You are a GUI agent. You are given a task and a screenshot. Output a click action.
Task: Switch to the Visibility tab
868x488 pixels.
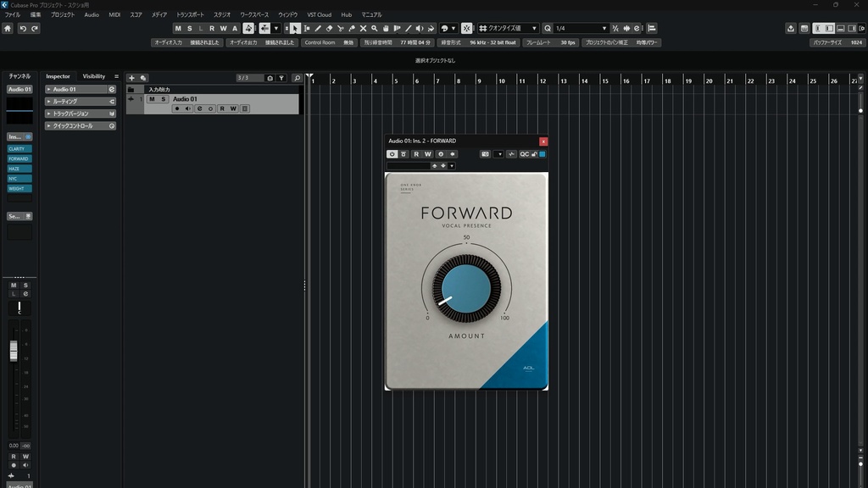point(93,76)
